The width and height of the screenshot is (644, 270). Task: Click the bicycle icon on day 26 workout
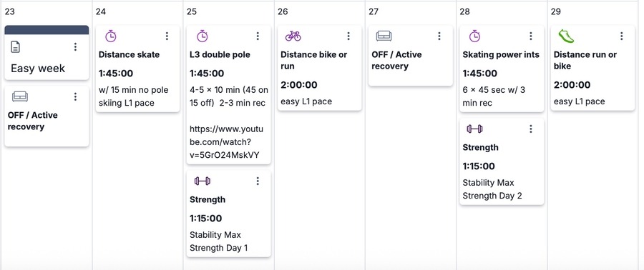point(293,36)
